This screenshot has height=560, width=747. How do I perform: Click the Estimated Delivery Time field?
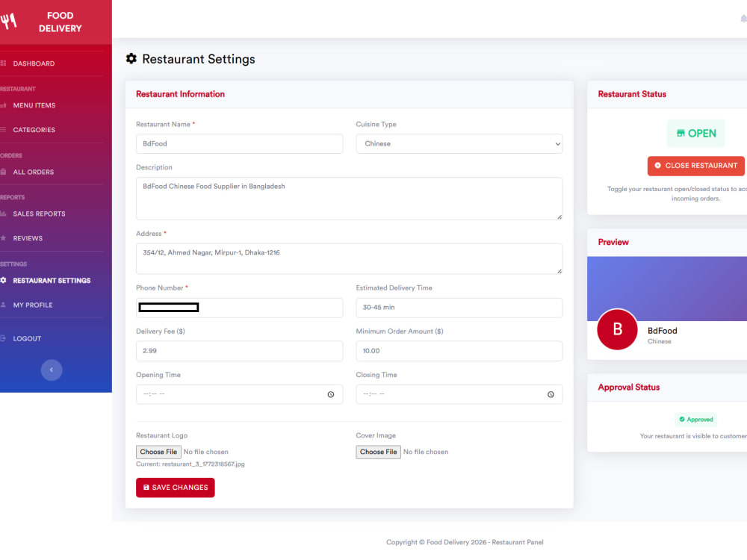(x=459, y=308)
